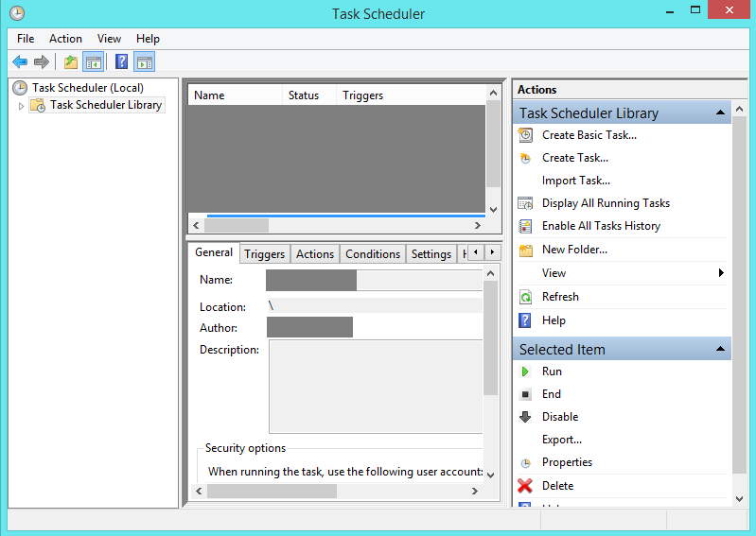Viewport: 756px width, 536px height.
Task: Click the Status column header
Action: [x=309, y=95]
